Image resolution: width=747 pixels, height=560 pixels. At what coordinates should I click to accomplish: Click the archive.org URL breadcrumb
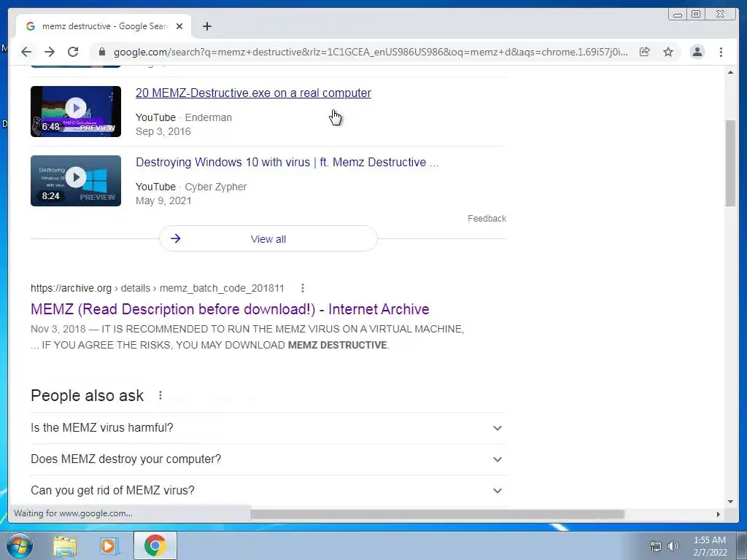158,288
